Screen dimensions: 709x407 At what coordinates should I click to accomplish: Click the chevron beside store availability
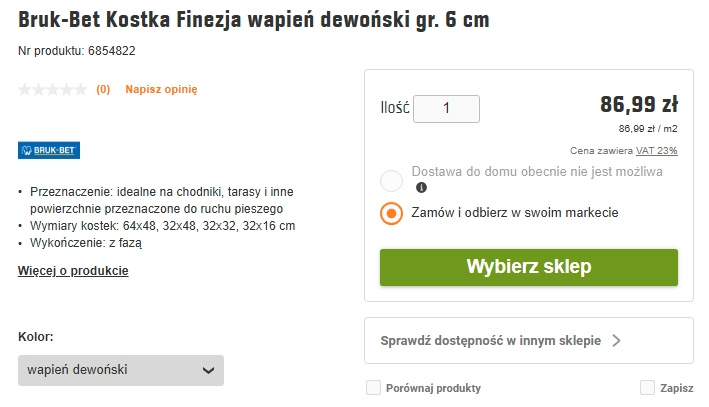[616, 340]
